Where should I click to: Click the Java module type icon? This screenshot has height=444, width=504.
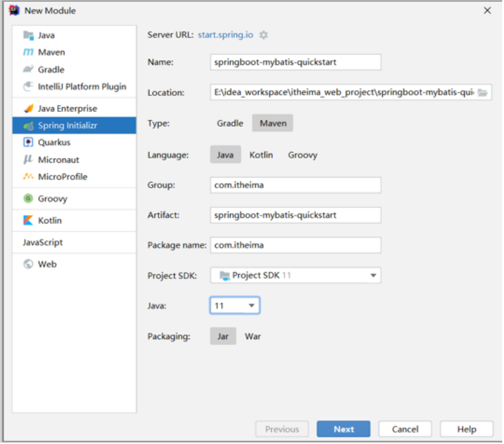pyautogui.click(x=28, y=35)
